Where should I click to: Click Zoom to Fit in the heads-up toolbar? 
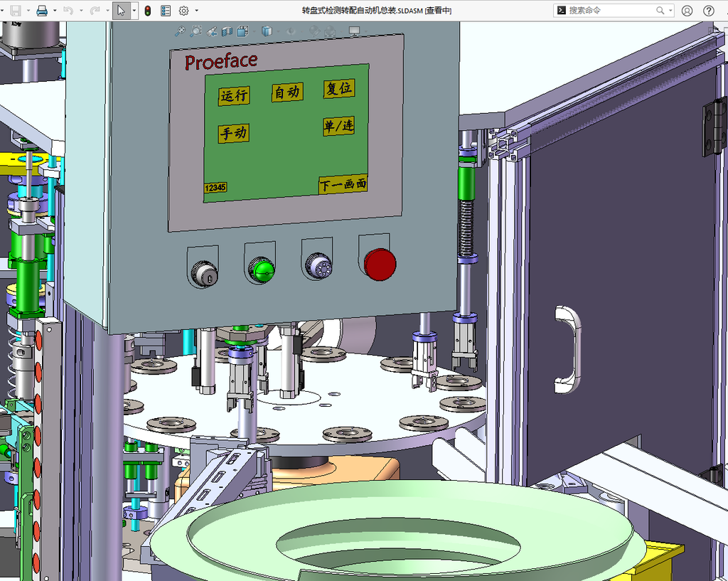point(180,31)
